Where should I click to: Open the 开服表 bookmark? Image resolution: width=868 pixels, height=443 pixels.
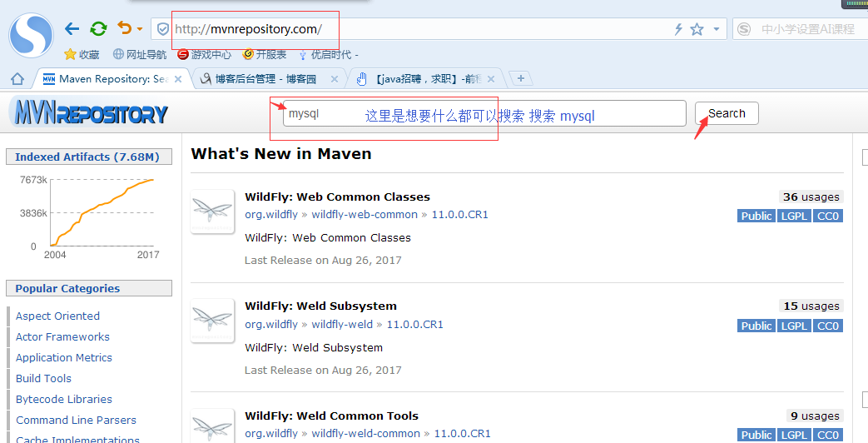click(x=265, y=54)
